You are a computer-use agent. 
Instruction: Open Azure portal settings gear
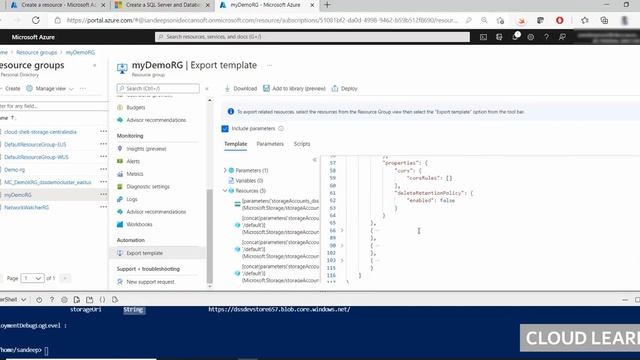coord(531,37)
